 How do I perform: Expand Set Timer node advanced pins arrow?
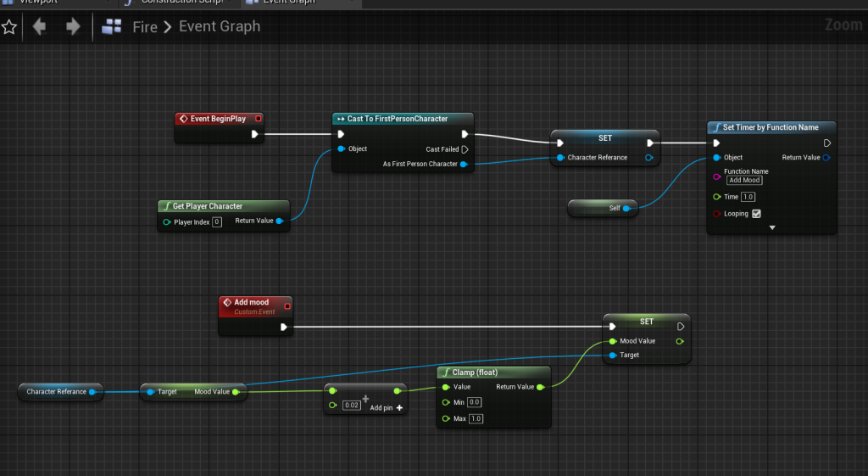click(x=772, y=227)
